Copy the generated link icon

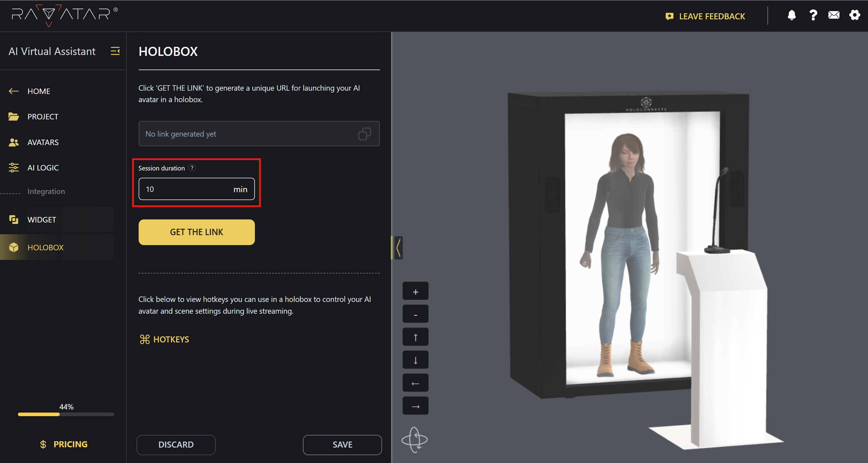pyautogui.click(x=364, y=134)
